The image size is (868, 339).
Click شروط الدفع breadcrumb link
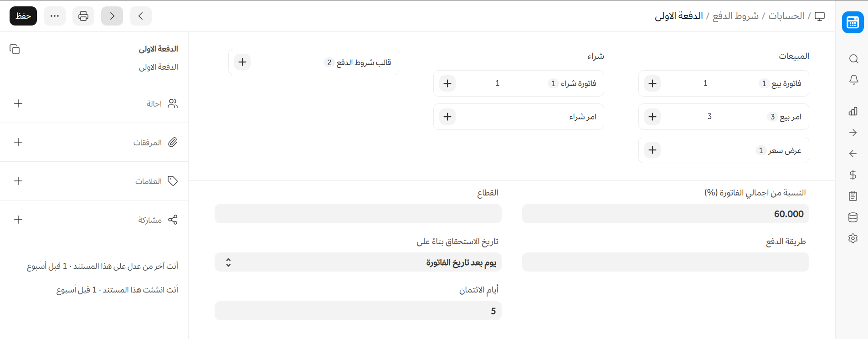point(735,16)
